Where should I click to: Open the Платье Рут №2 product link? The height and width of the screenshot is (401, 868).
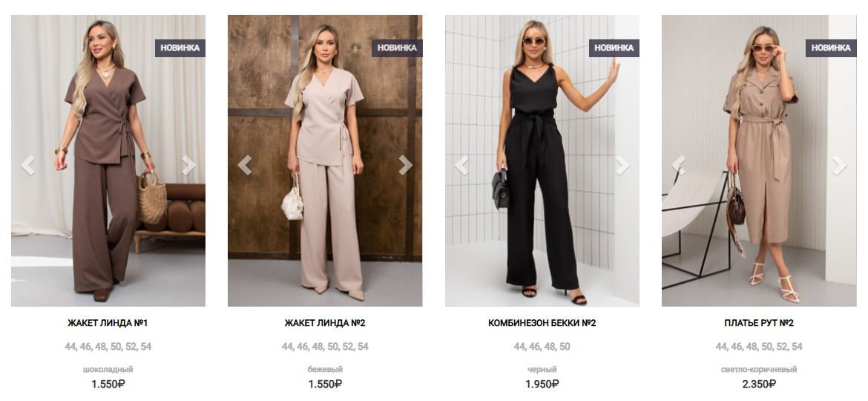click(759, 323)
